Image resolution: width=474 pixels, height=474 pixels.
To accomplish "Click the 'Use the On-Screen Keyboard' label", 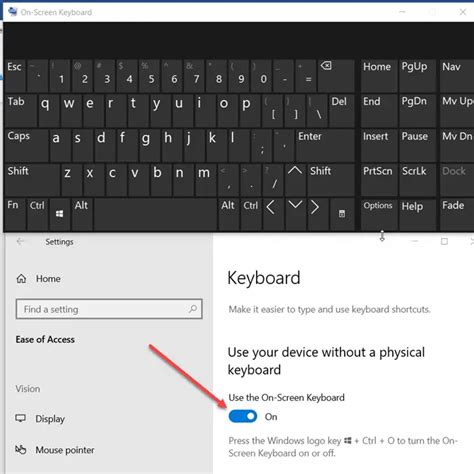I will [x=286, y=397].
